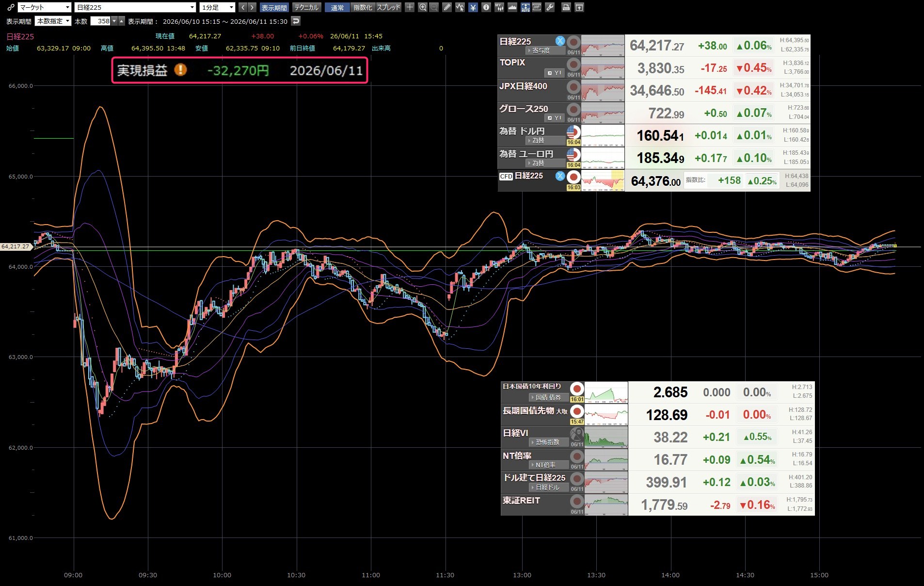This screenshot has height=586, width=924.
Task: Click the 寄与度 link under 日経225
Action: pos(542,50)
